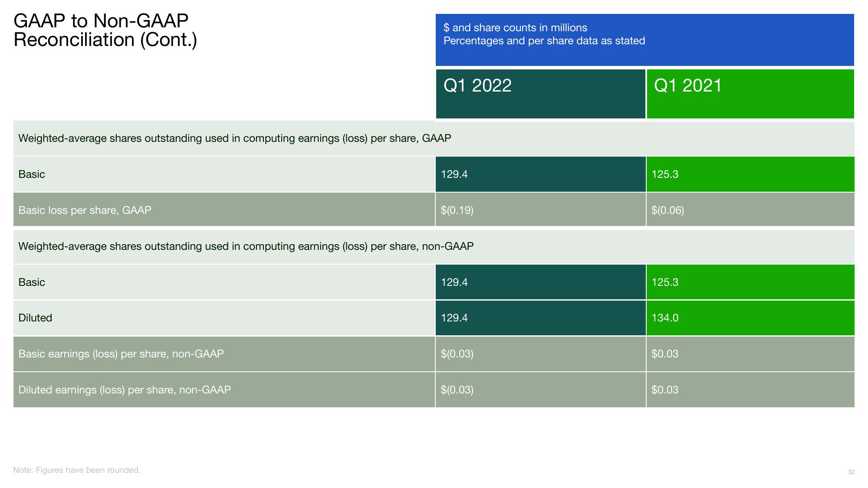Select the '$ and share counts in millions' note
The height and width of the screenshot is (488, 868).
coord(515,28)
